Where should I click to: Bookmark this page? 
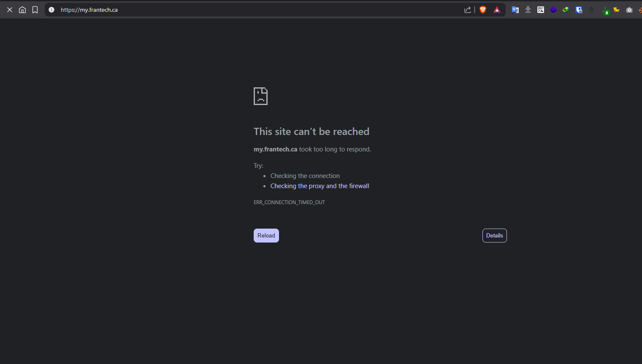(x=35, y=10)
